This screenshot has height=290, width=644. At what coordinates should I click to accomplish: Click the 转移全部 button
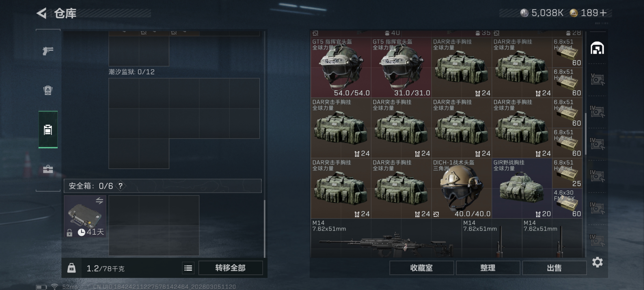(x=230, y=268)
